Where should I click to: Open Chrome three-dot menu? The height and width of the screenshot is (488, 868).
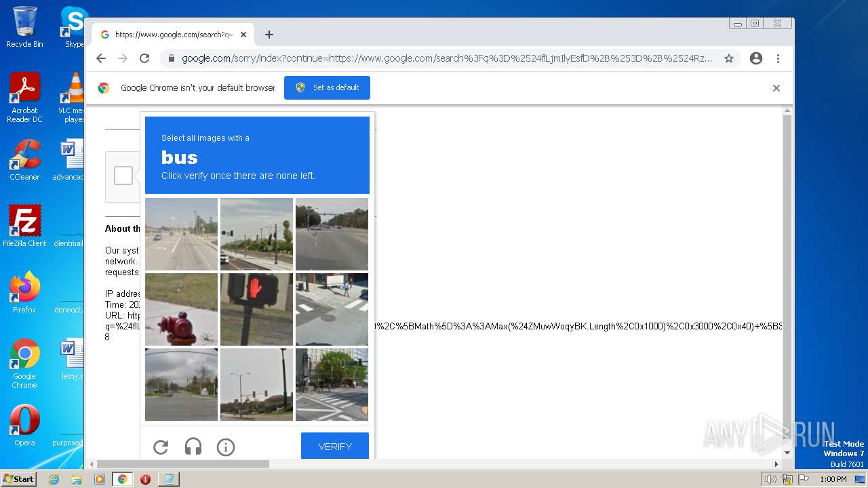(778, 58)
